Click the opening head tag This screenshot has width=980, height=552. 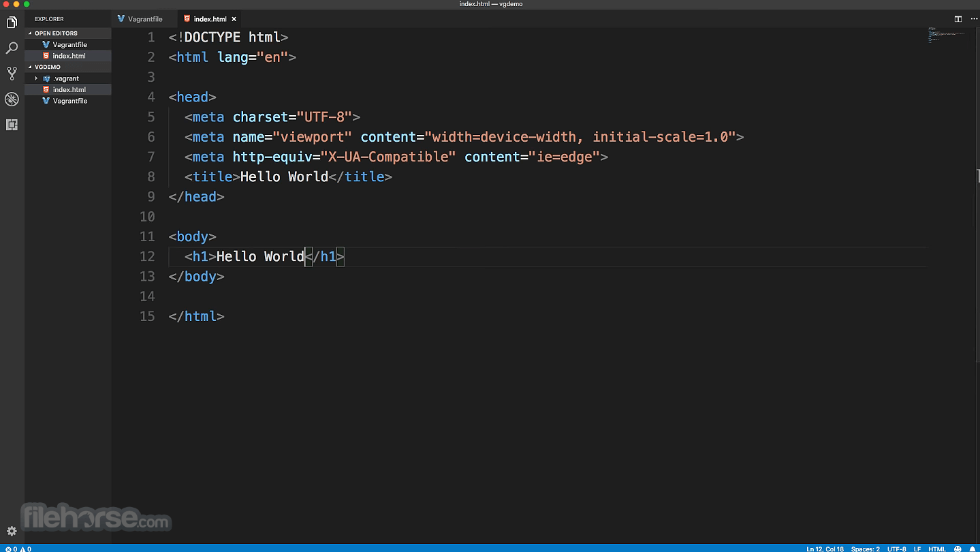[x=192, y=97]
